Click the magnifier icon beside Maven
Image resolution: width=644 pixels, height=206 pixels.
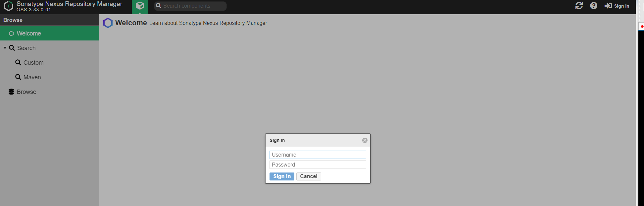coord(18,77)
